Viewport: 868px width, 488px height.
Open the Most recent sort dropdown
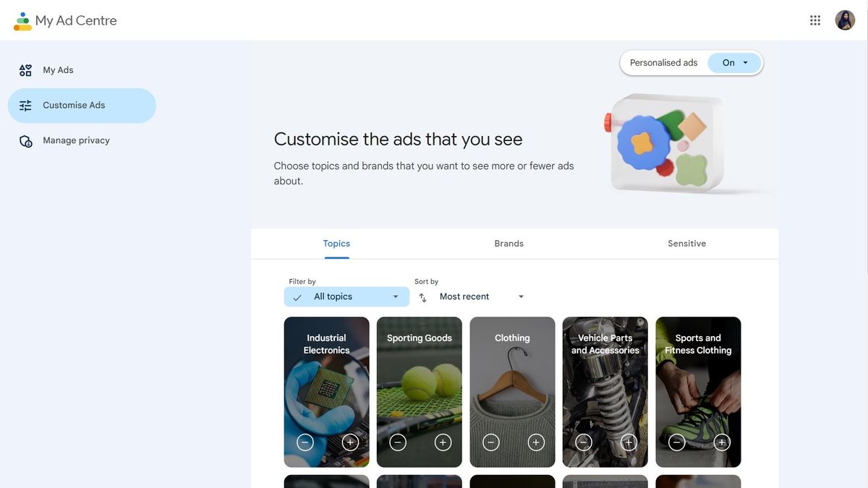point(482,296)
